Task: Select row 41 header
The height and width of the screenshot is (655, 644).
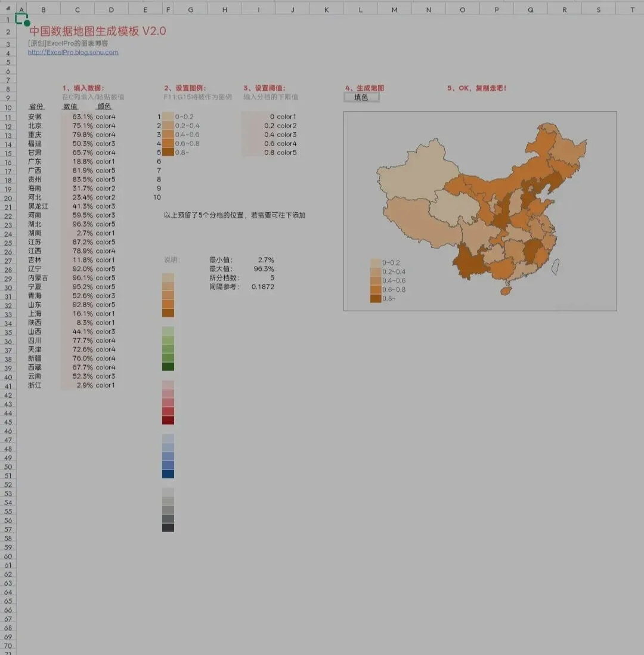Action: click(8, 386)
